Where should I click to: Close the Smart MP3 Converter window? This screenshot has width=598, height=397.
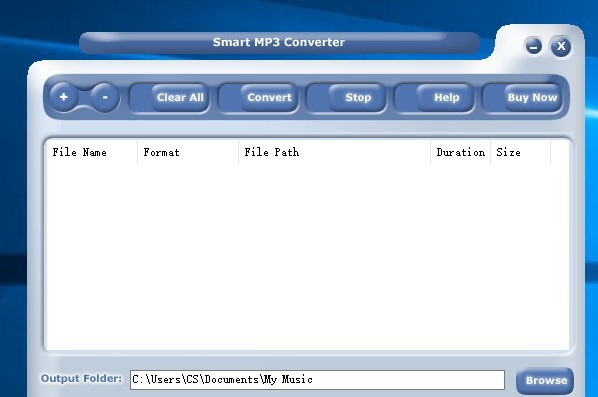(561, 47)
